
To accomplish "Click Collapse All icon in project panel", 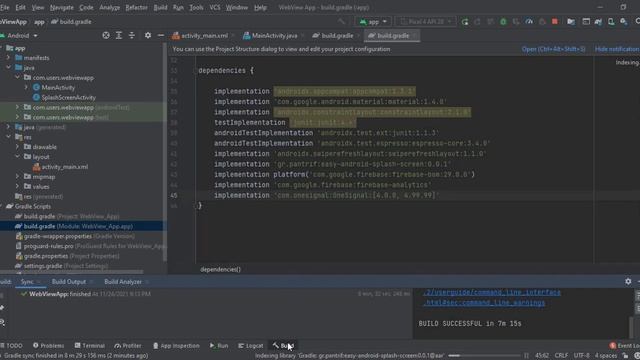I will click(x=131, y=36).
